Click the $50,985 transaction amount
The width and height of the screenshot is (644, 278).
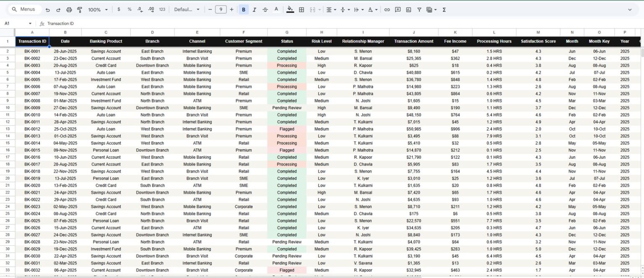point(414,129)
